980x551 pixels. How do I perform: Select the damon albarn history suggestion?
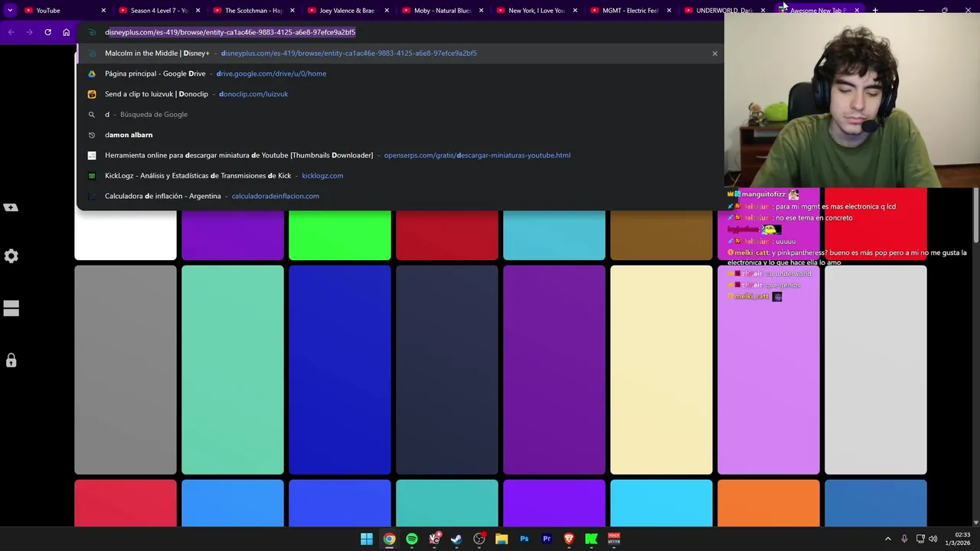(x=400, y=135)
